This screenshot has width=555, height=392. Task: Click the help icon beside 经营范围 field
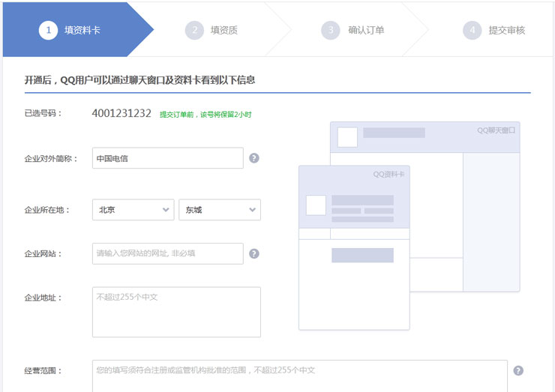pyautogui.click(x=518, y=370)
